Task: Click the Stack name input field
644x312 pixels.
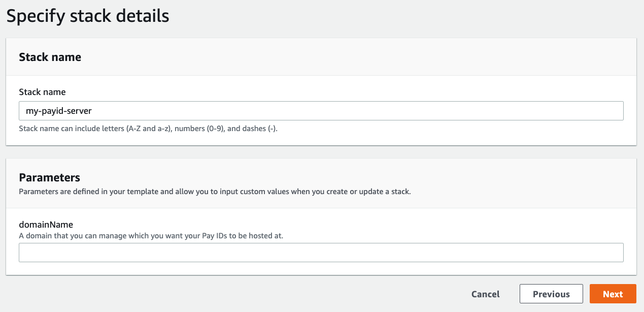Action: coord(321,110)
